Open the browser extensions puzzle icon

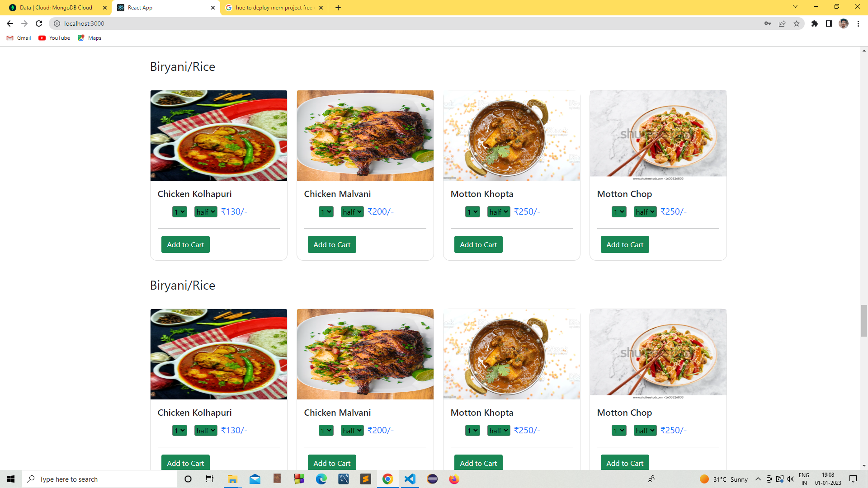click(815, 23)
